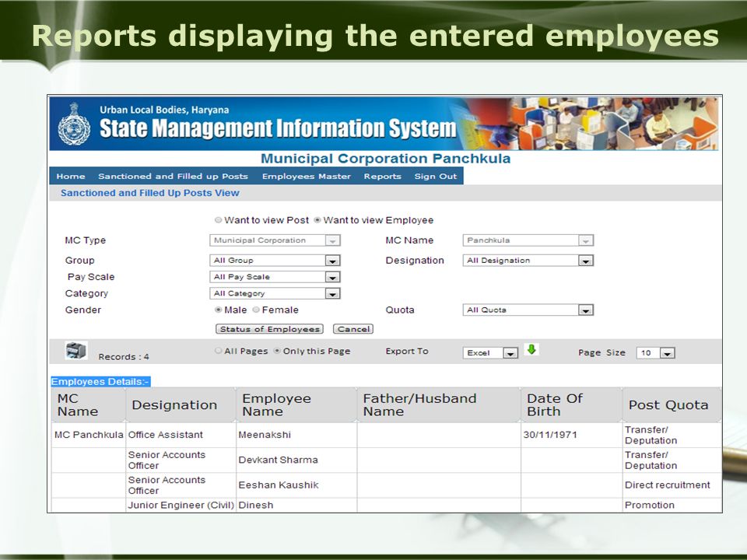747x560 pixels.
Task: Expand the All Designation dropdown
Action: pos(528,261)
